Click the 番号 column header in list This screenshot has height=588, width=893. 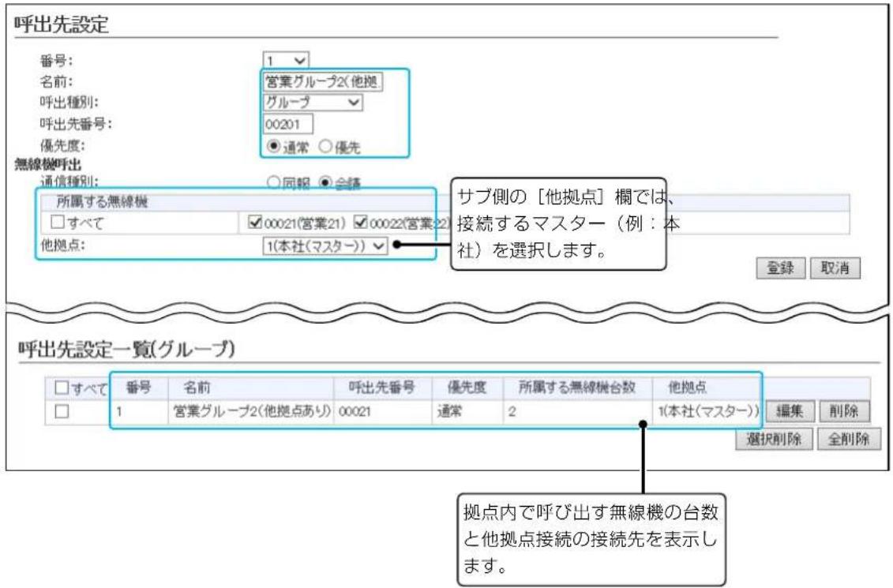138,388
